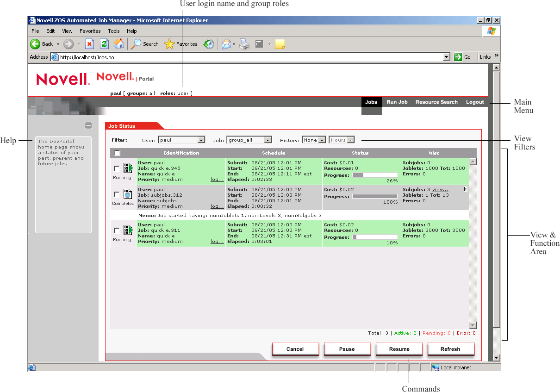560x392 pixels.
Task: Click the status bar page icon
Action: tap(32, 367)
